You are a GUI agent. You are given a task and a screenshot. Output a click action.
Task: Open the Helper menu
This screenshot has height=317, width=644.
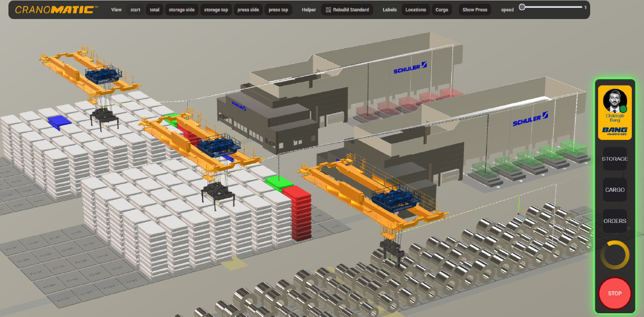[x=308, y=10]
